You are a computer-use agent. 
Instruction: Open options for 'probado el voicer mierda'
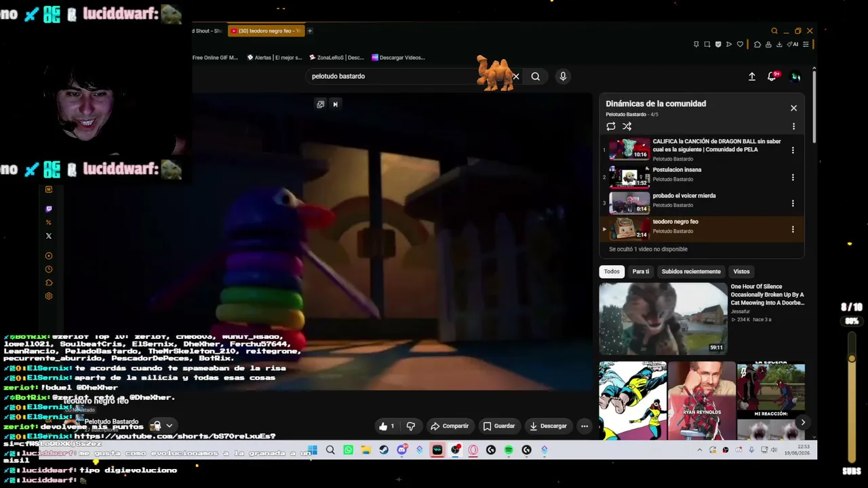click(793, 203)
